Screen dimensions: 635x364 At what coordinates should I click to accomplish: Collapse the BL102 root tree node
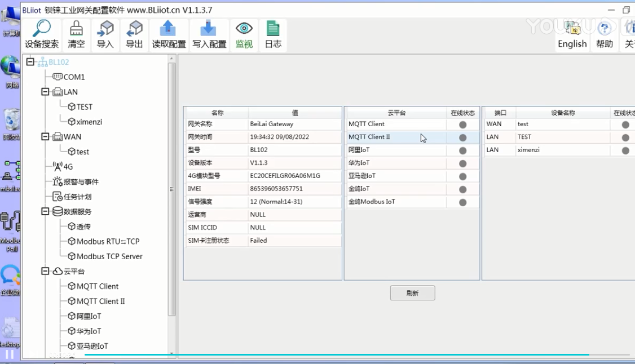(x=30, y=62)
